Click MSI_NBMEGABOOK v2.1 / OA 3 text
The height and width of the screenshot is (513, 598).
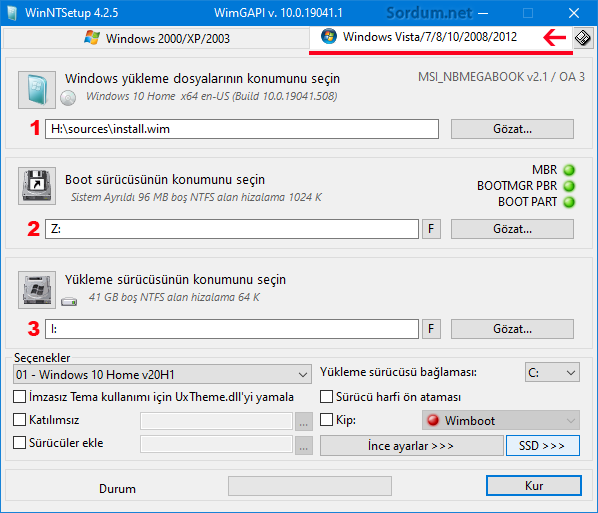(x=501, y=77)
